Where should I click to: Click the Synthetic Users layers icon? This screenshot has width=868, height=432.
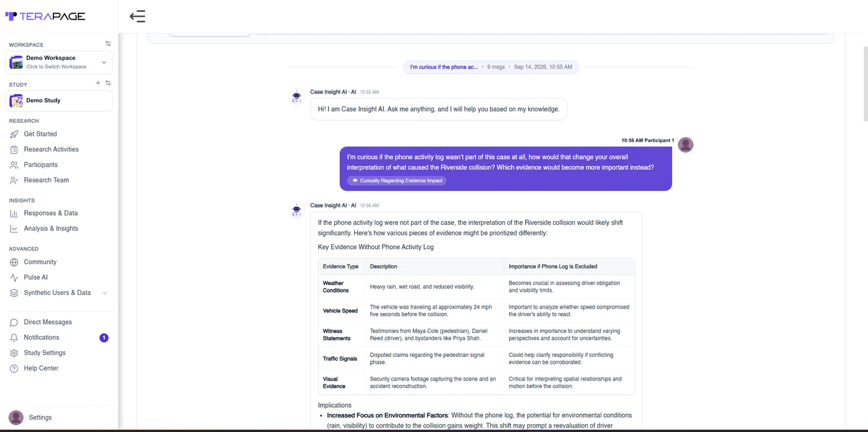tap(14, 293)
